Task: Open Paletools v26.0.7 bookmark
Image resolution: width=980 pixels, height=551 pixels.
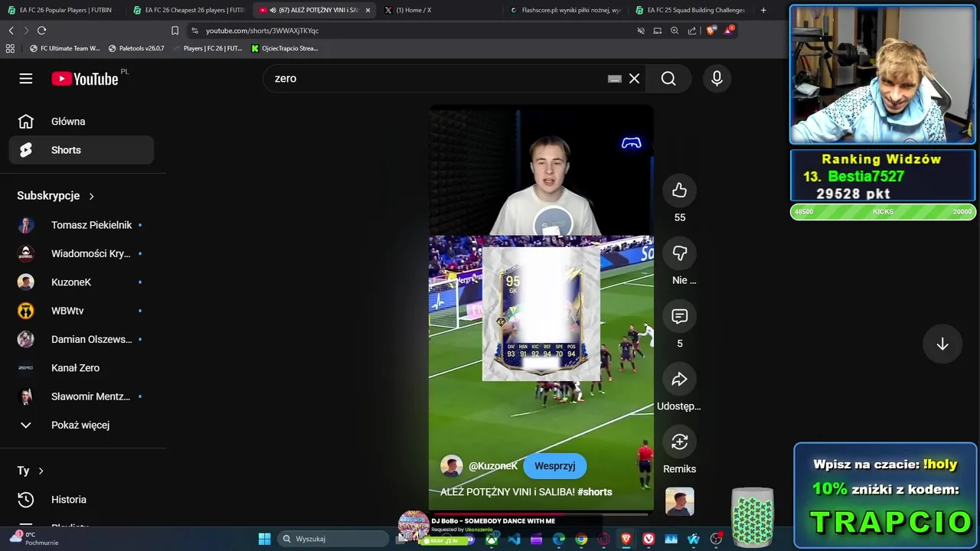Action: coord(136,48)
